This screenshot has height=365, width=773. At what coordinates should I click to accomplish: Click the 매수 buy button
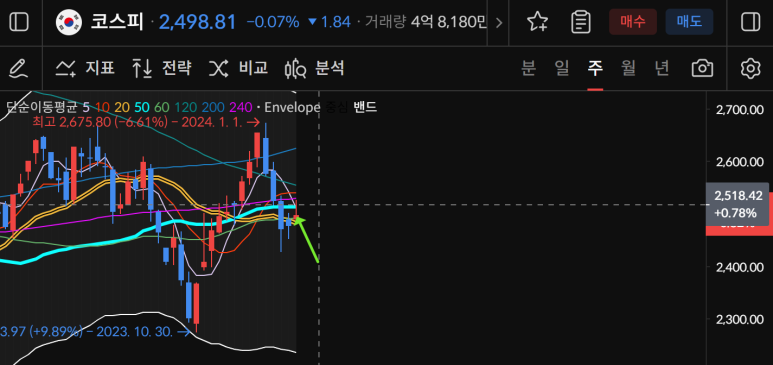tap(633, 22)
